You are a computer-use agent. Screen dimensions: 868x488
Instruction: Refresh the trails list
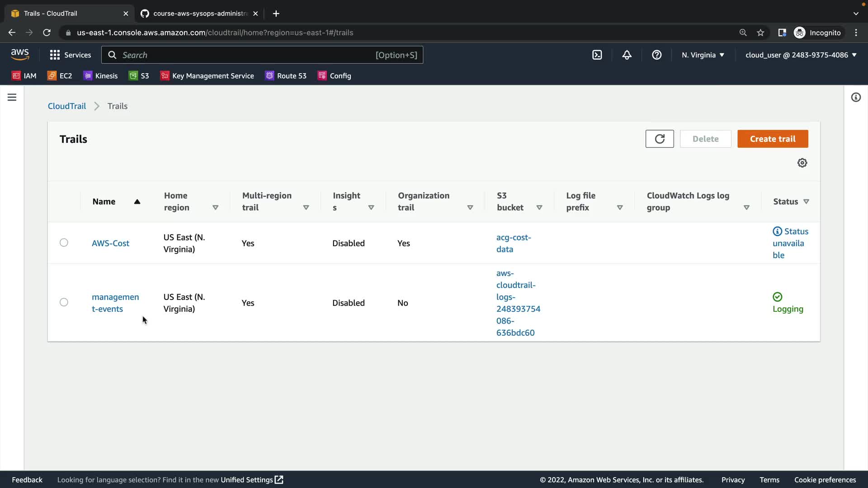click(x=659, y=139)
